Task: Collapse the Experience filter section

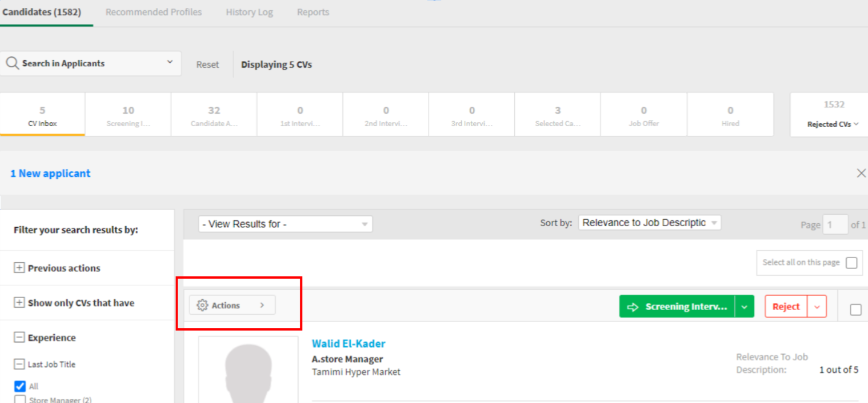Action: click(x=19, y=338)
